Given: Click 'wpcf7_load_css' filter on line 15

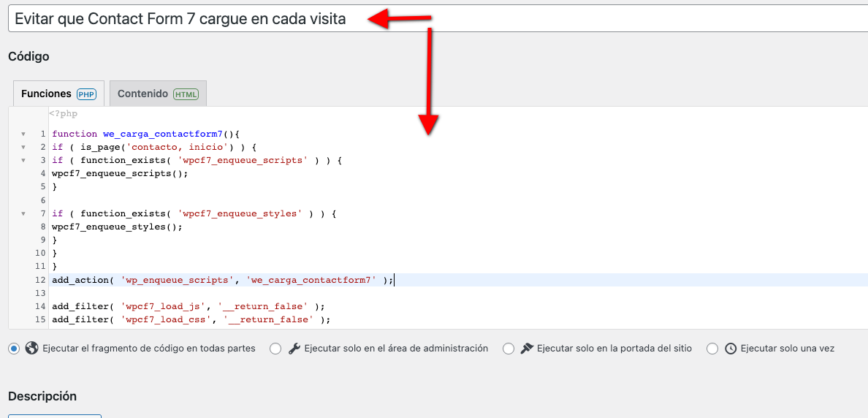Looking at the screenshot, I should (168, 319).
